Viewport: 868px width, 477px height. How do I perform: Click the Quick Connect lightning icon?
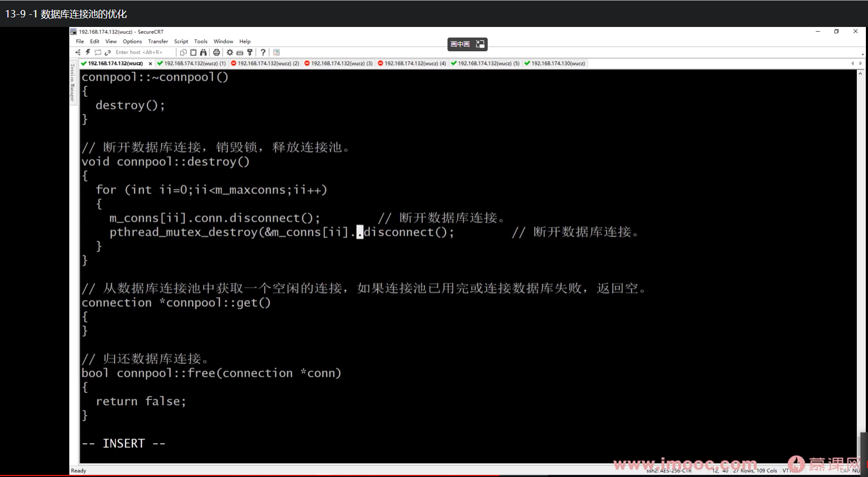(x=88, y=52)
